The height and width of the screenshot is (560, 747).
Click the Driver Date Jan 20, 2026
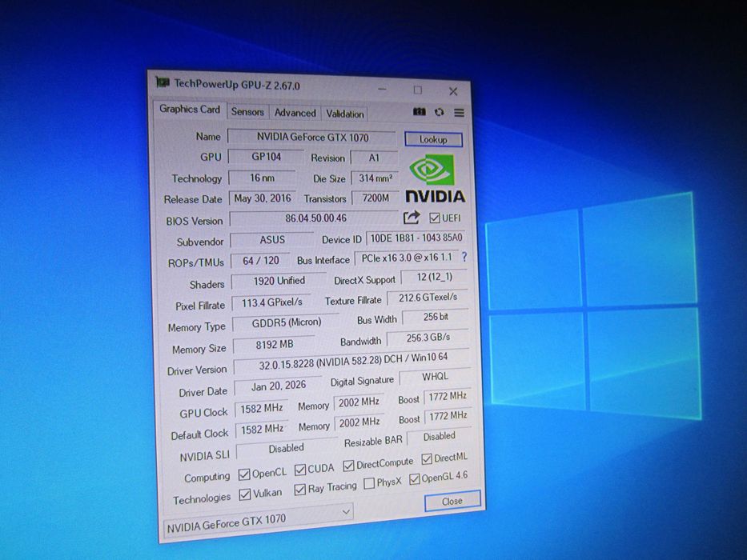pyautogui.click(x=278, y=386)
